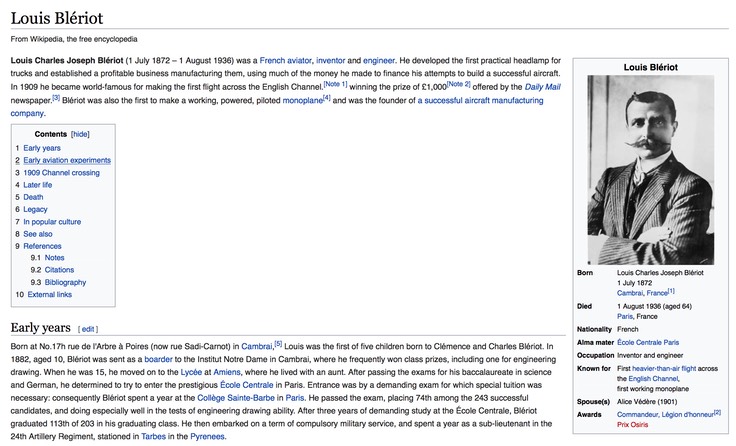The image size is (736, 446).
Task: Open the aviator link in intro
Action: pos(299,61)
